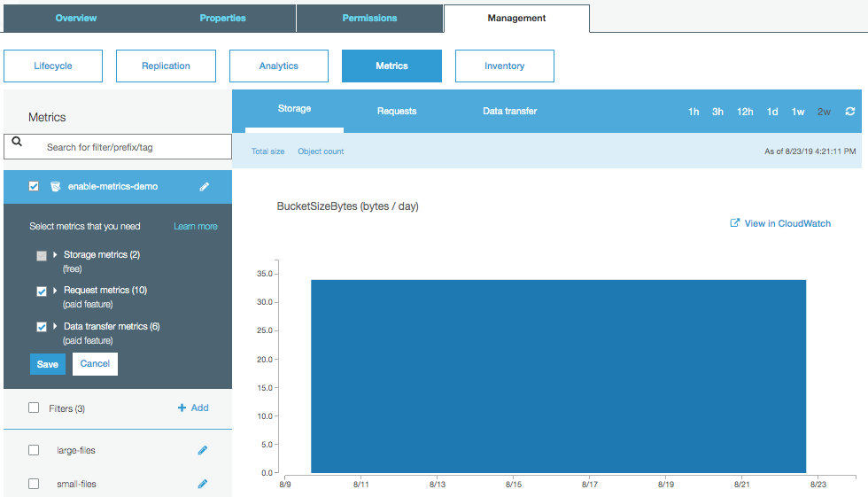Image resolution: width=868 pixels, height=497 pixels.
Task: Show the Total size metric
Action: (x=267, y=151)
